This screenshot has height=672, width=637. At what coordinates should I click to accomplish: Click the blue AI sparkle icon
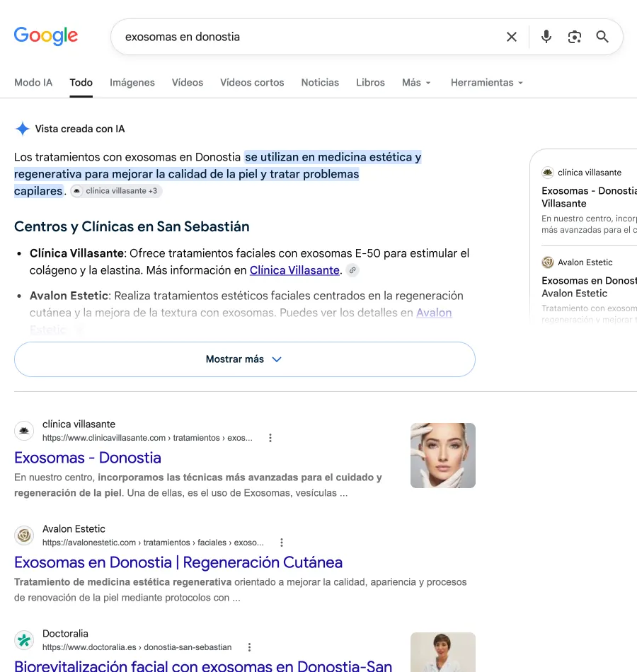click(23, 129)
